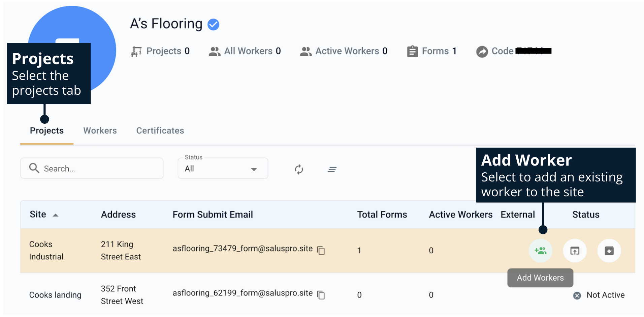Click the Code share icon in the header
644x317 pixels.
click(482, 52)
